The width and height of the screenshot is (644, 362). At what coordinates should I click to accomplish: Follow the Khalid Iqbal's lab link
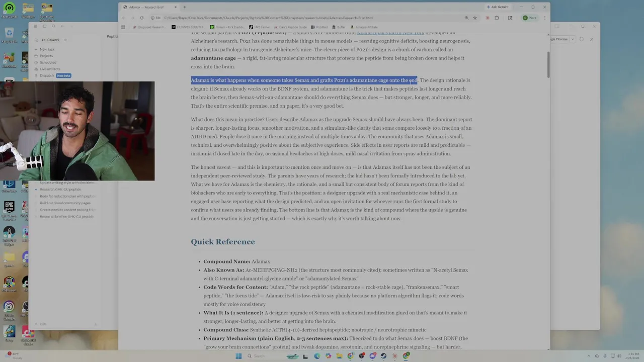click(390, 33)
